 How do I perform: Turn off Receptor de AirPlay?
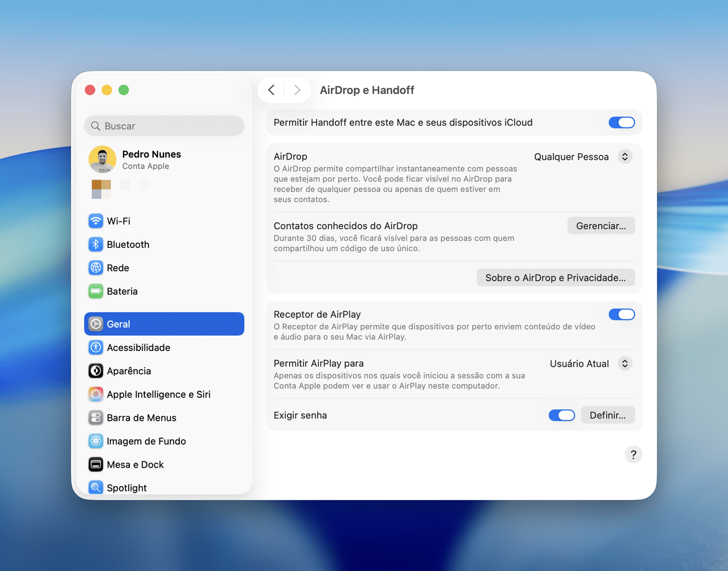click(x=622, y=314)
